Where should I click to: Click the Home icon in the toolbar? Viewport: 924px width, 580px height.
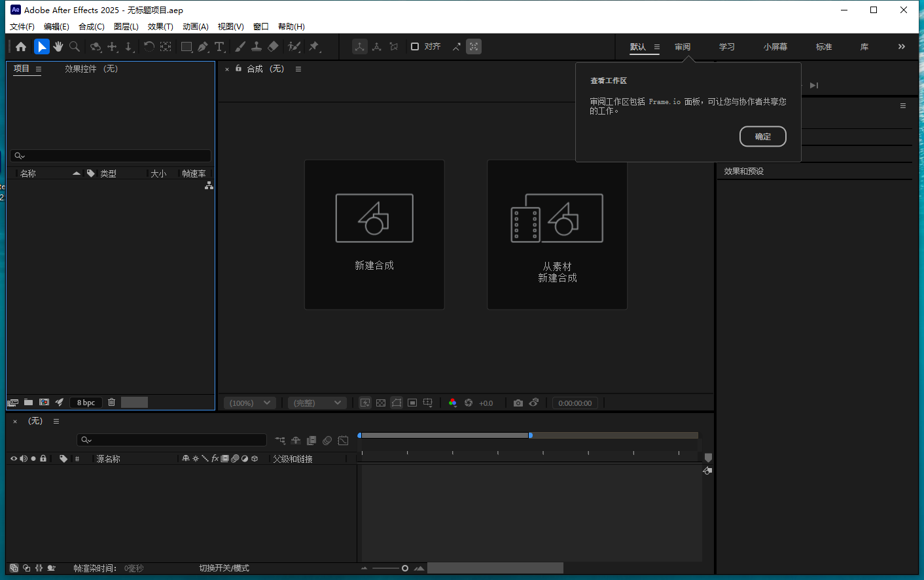point(21,46)
